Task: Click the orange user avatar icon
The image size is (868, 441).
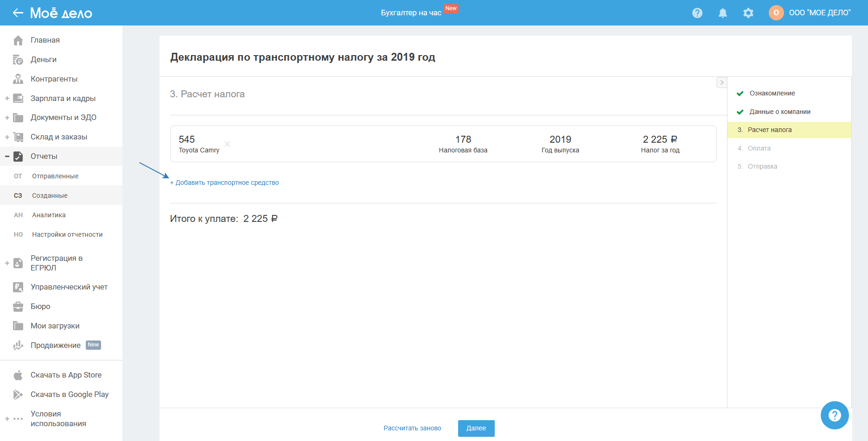Action: 776,13
